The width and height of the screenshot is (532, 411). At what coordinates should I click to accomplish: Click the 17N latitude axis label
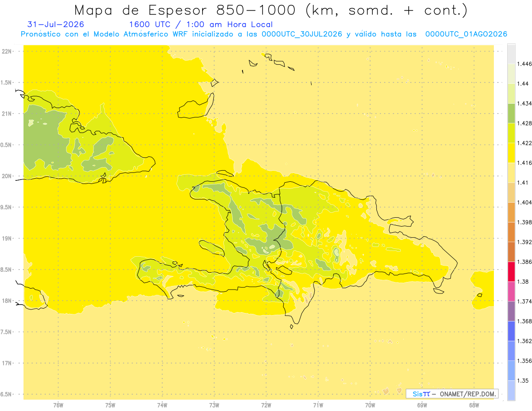tap(7, 363)
